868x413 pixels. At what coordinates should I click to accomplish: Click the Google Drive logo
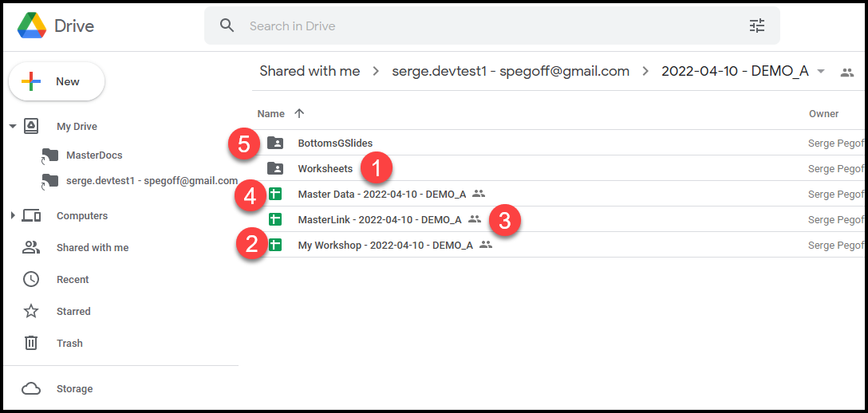32,26
